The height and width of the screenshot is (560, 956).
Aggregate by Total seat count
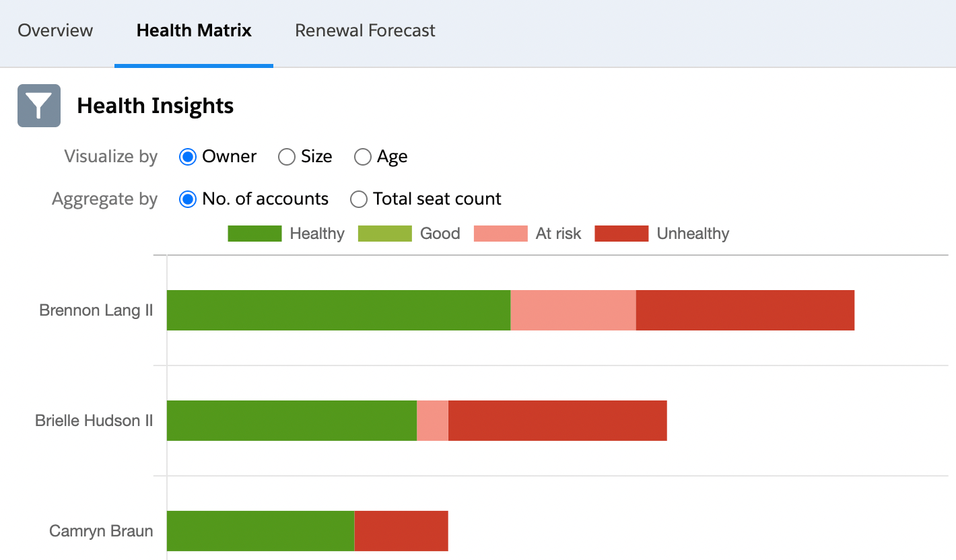coord(359,199)
